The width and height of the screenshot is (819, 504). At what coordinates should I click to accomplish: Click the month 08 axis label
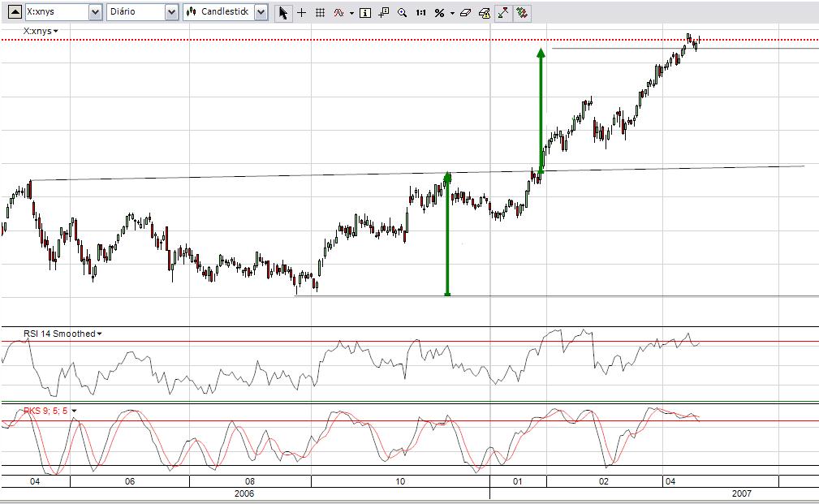click(250, 481)
